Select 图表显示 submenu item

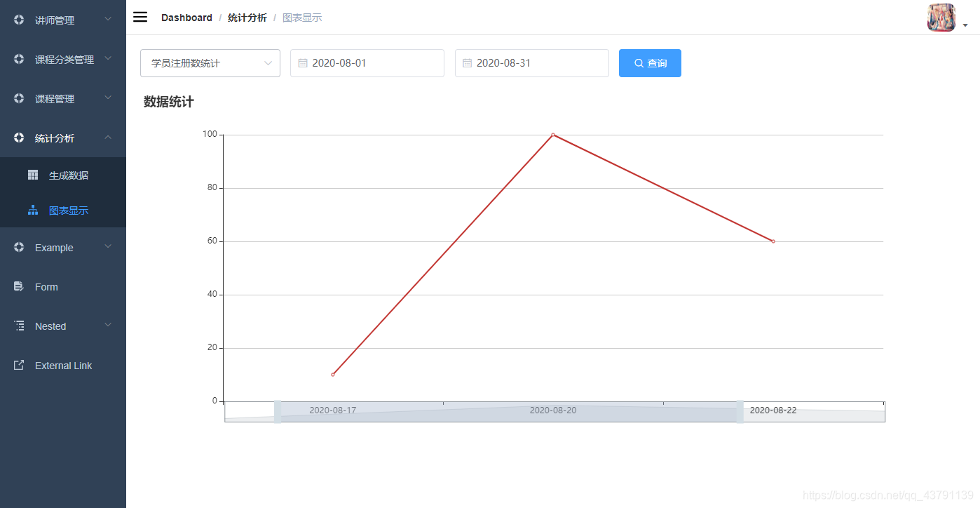pos(63,210)
